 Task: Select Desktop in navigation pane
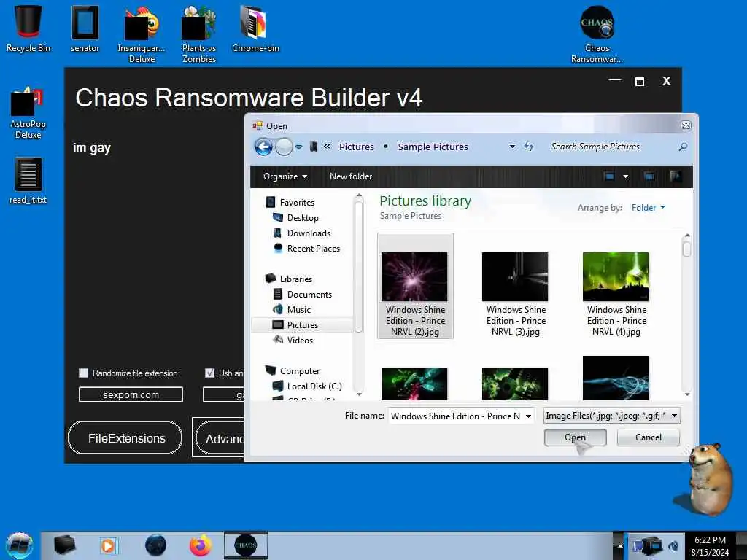303,217
